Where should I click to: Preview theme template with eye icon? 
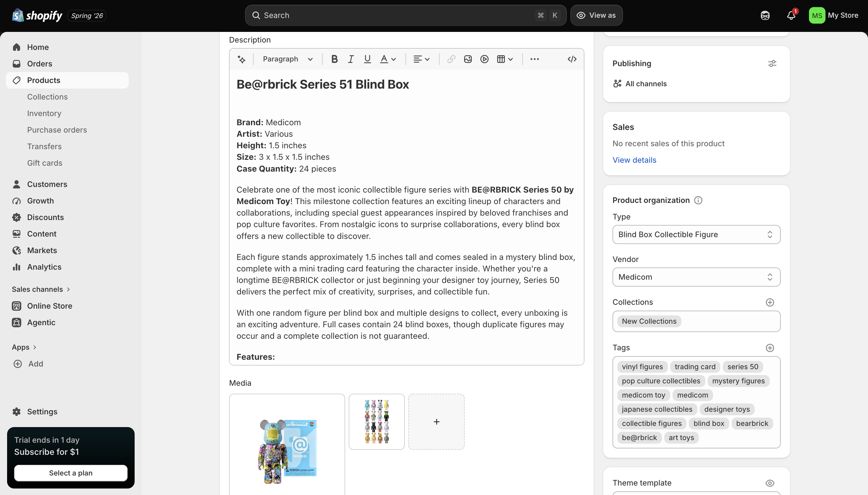pos(770,483)
